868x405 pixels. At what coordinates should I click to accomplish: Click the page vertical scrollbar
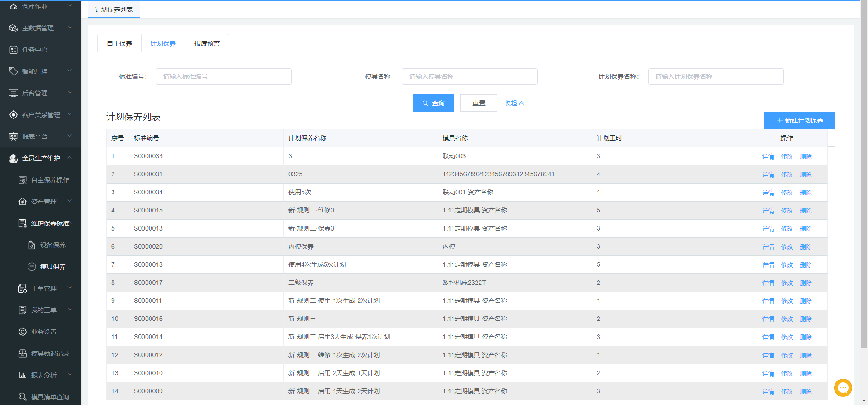coord(864,181)
